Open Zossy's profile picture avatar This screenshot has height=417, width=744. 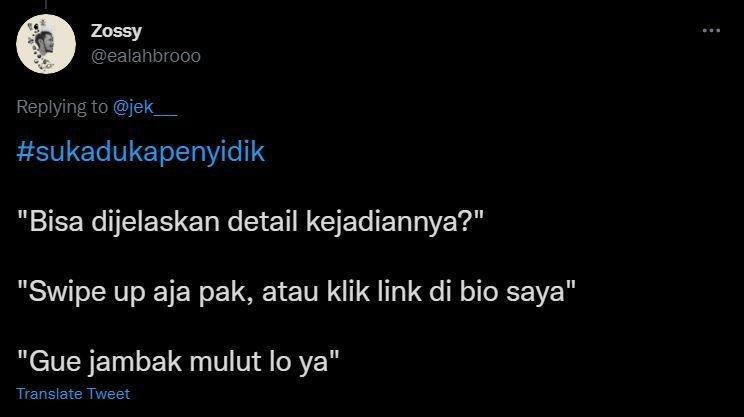point(46,44)
